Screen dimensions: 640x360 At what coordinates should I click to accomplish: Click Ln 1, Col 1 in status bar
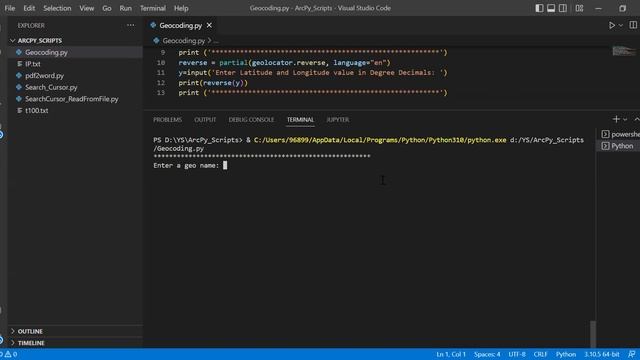pos(451,354)
